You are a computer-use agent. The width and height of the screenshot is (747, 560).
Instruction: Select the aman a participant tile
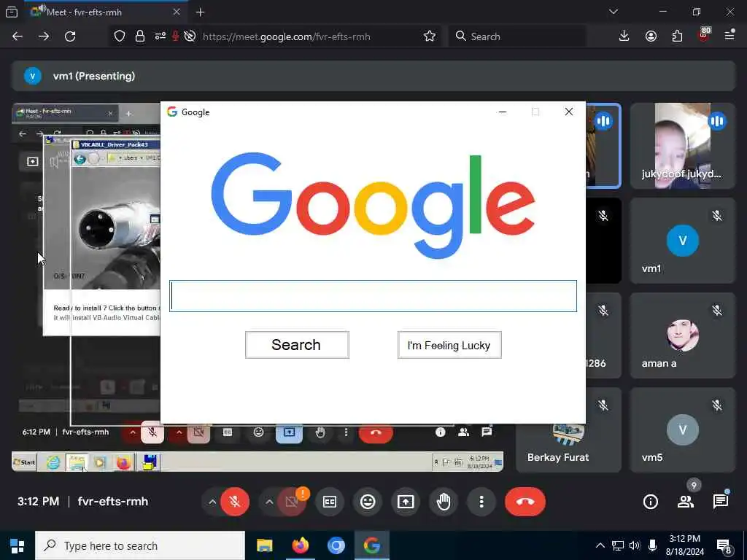[x=682, y=335]
